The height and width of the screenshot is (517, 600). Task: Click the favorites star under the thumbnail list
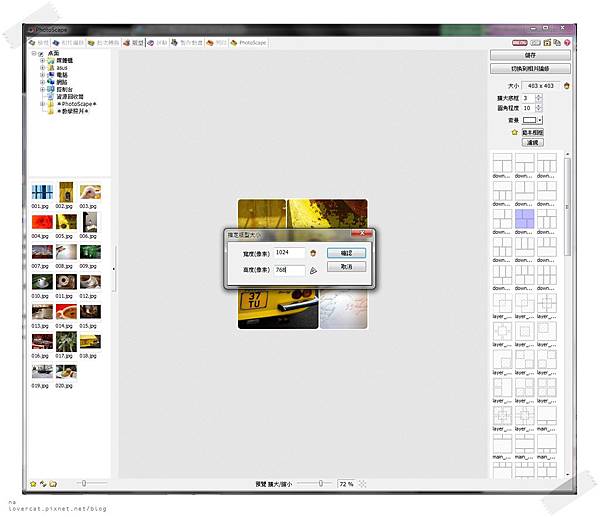(x=33, y=484)
